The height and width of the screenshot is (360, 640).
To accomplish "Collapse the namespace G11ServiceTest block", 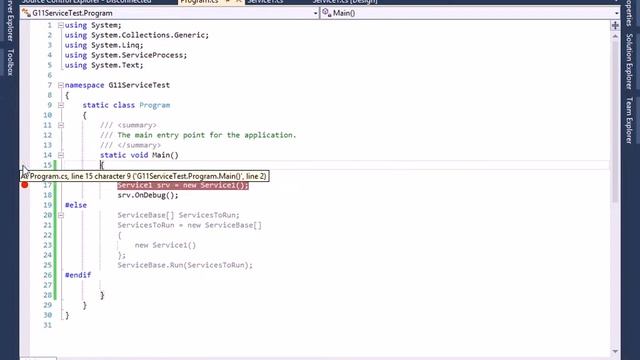I will (61, 85).
